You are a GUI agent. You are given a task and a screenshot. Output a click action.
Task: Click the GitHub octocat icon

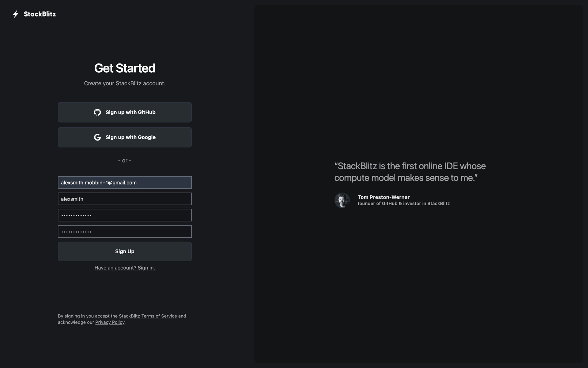pyautogui.click(x=97, y=112)
